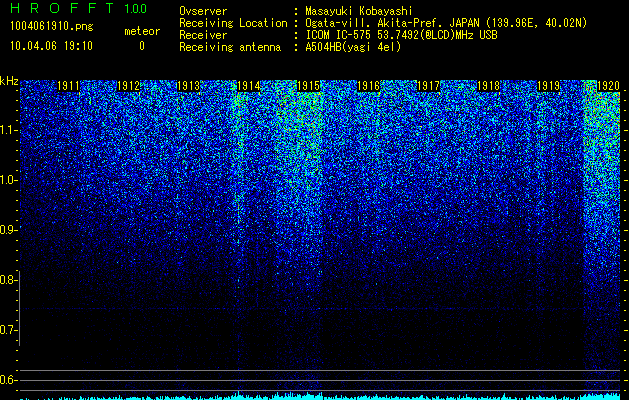
Task: Click the Receiving antenna label
Action: click(230, 47)
